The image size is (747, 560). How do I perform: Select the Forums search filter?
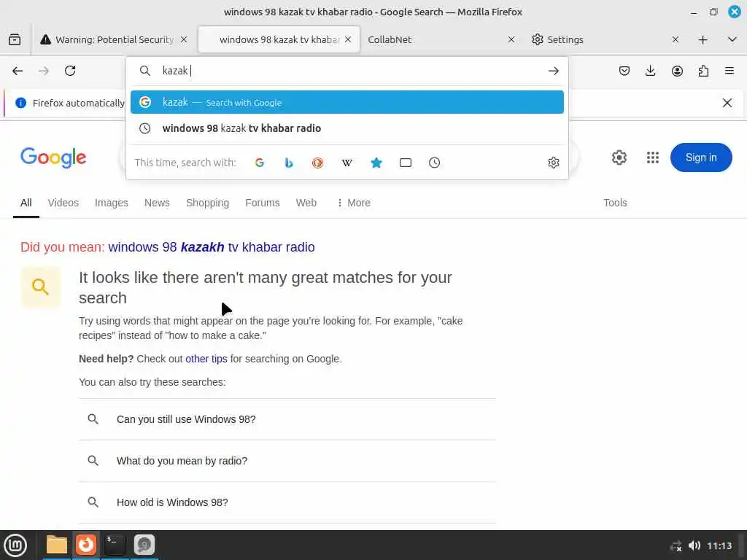click(x=263, y=203)
